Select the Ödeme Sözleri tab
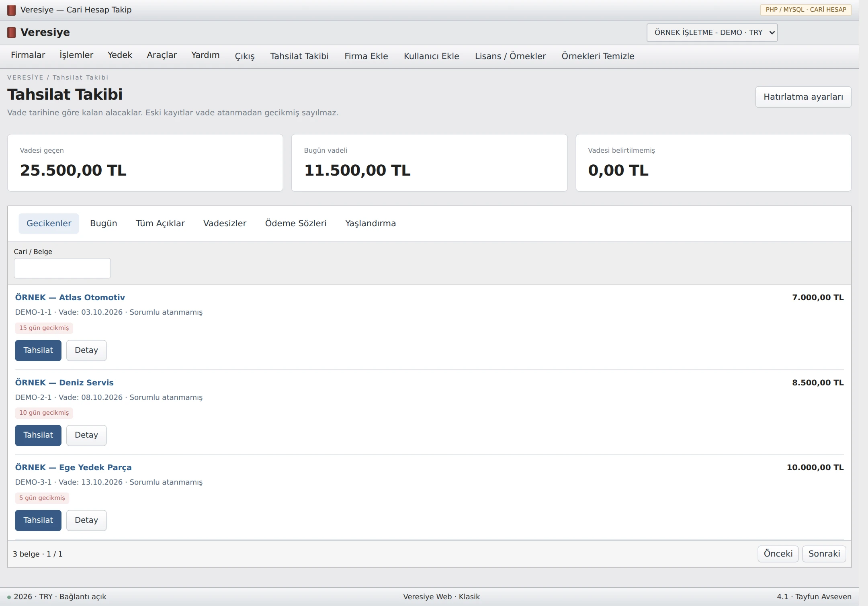This screenshot has width=868, height=606. [296, 223]
